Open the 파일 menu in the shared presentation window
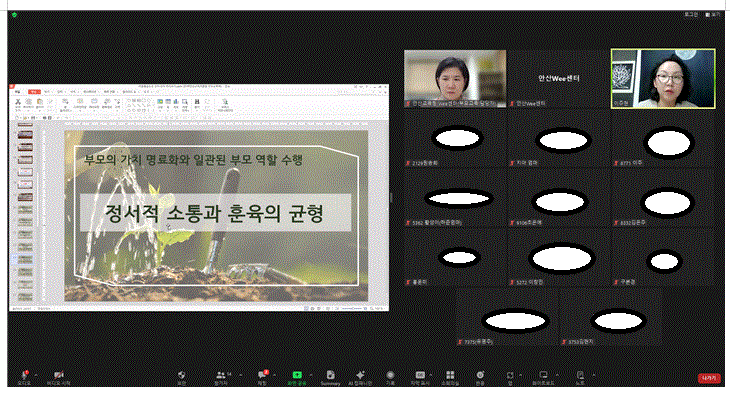Image resolution: width=730 pixels, height=396 pixels. [x=18, y=92]
